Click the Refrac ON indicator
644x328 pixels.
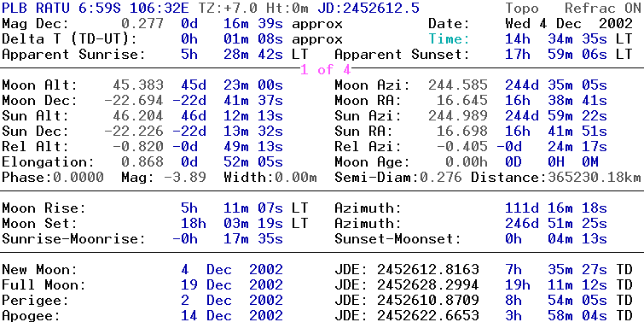point(602,9)
